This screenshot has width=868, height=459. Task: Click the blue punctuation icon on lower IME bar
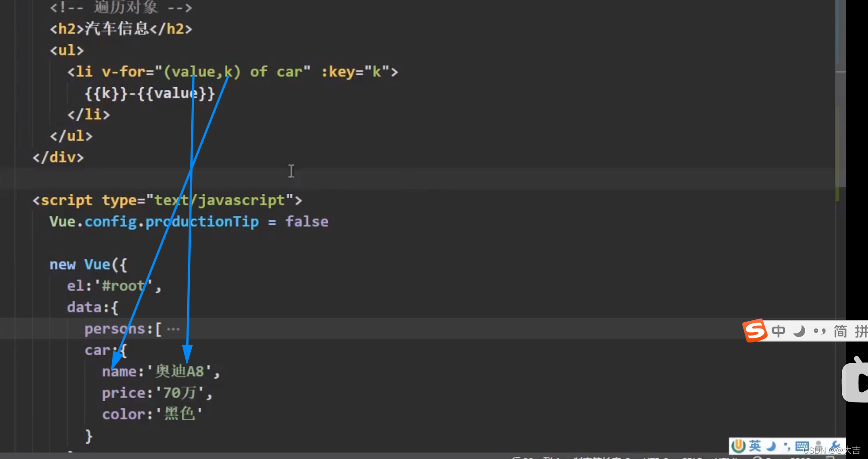[787, 447]
